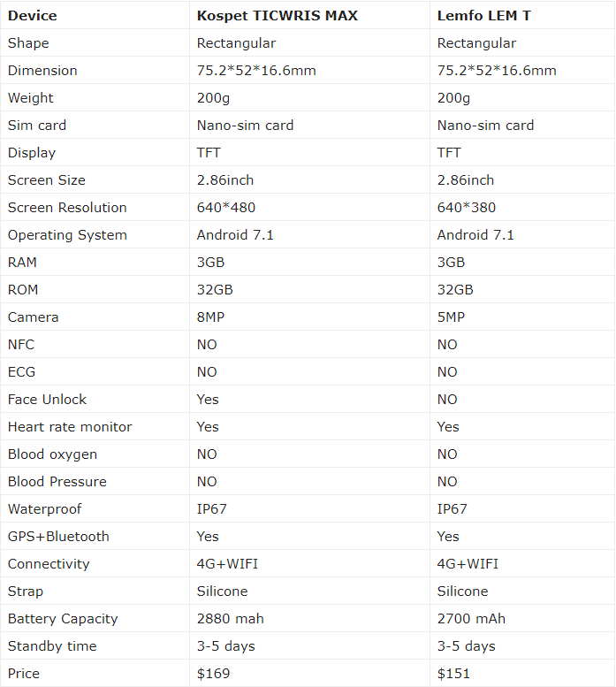Select the Device header cell

coord(33,16)
